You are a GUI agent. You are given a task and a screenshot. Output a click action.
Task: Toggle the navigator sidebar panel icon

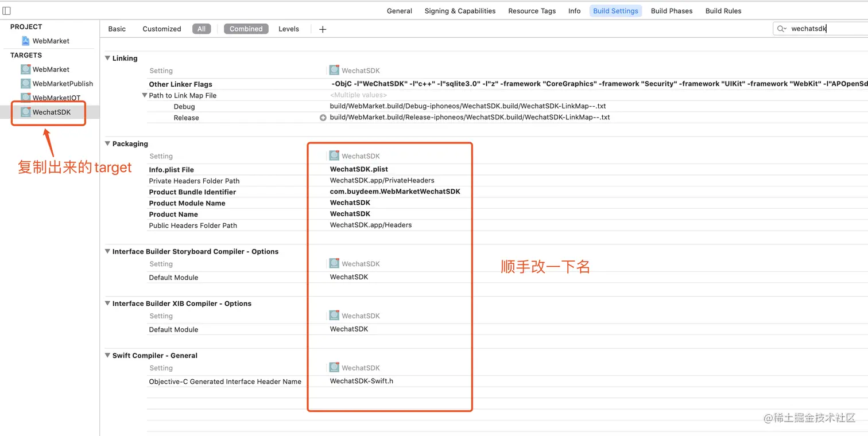point(6,11)
